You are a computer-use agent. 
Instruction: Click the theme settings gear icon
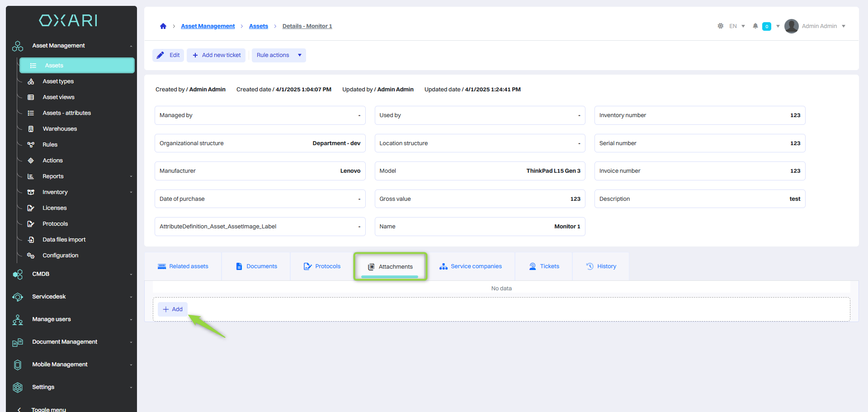[720, 26]
